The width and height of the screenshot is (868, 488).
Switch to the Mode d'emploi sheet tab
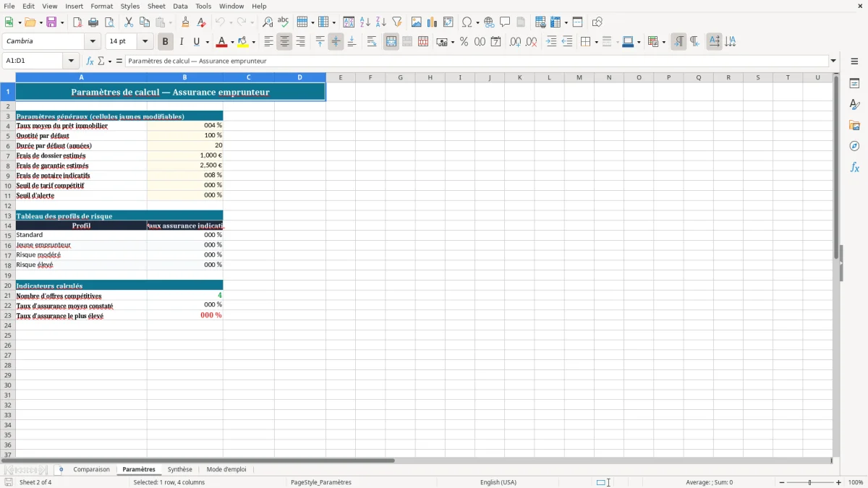[226, 469]
